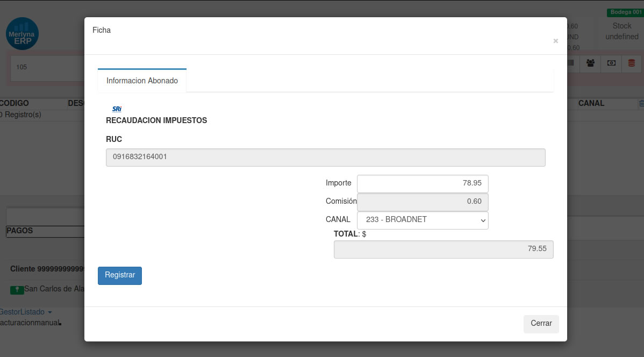
Task: Close the Ficha dialog with X
Action: point(555,41)
